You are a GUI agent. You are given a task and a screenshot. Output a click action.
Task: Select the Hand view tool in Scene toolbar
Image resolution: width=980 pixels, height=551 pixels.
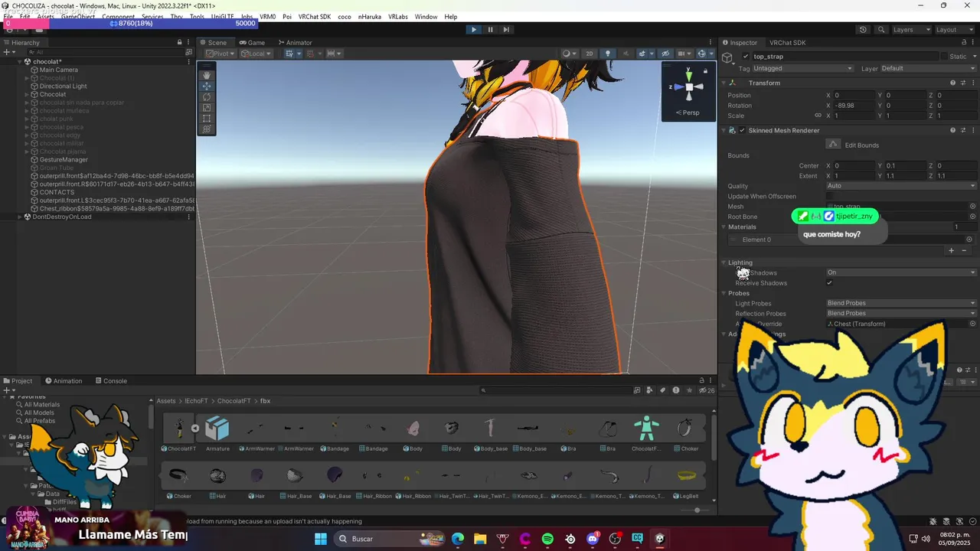click(x=207, y=76)
